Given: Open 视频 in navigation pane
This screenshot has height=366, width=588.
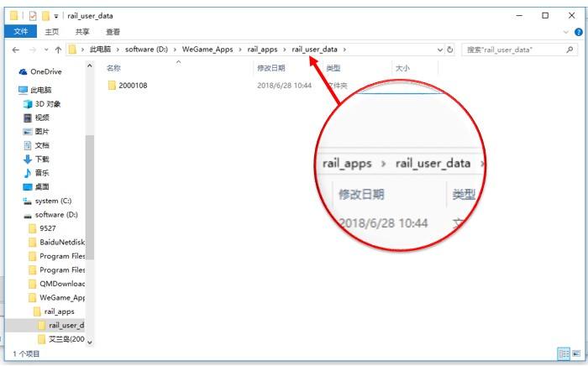Looking at the screenshot, I should pos(42,118).
